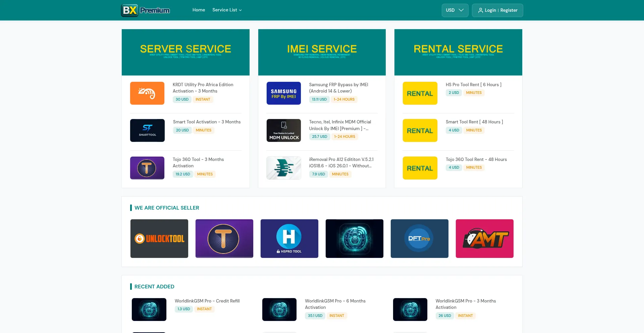The width and height of the screenshot is (644, 333).
Task: Click the 25.7 USD price tag
Action: 320,137
